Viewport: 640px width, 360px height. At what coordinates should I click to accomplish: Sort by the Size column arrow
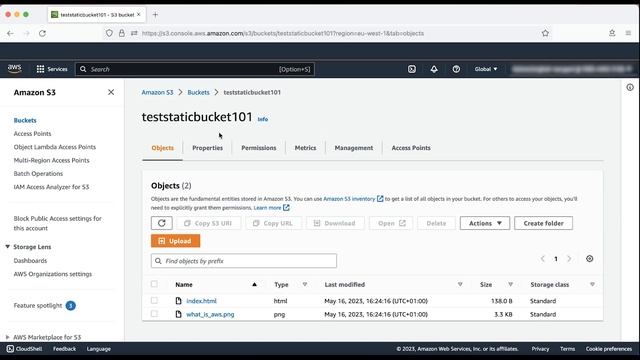click(x=510, y=284)
